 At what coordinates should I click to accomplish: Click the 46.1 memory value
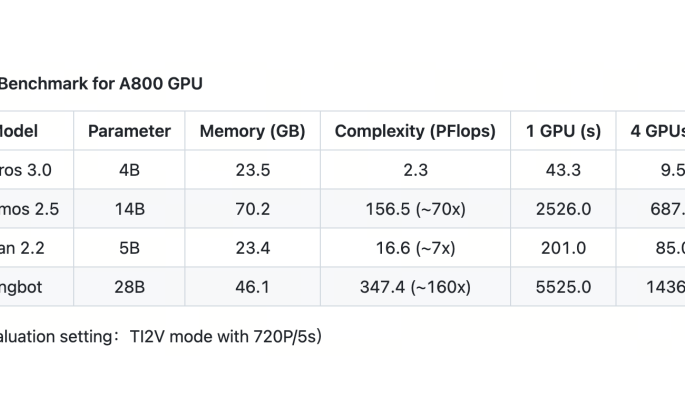click(x=252, y=287)
